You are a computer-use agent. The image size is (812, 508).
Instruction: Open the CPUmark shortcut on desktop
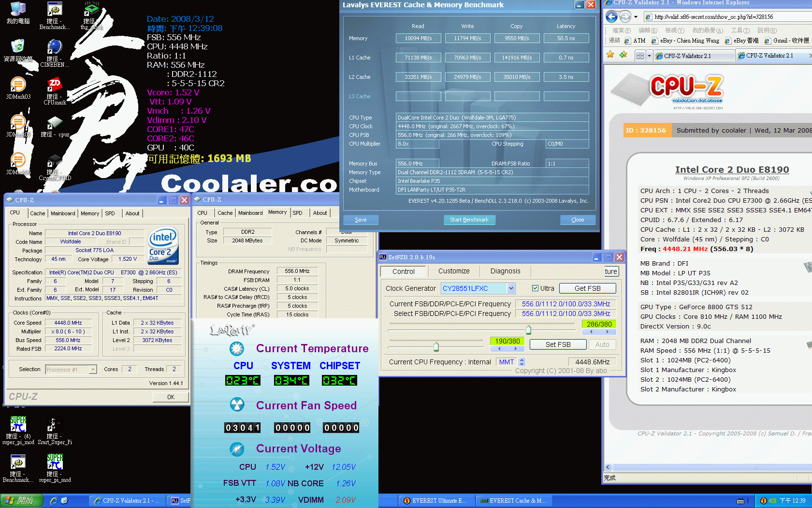(54, 90)
